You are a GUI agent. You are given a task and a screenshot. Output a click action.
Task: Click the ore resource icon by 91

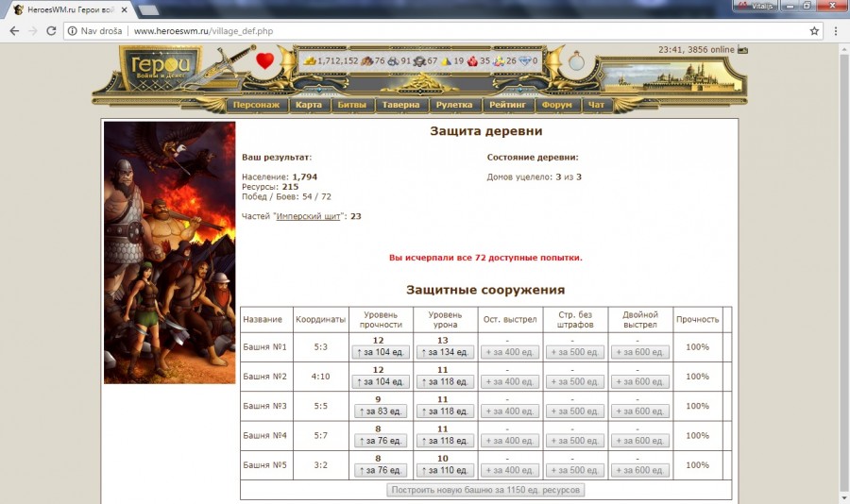point(393,60)
